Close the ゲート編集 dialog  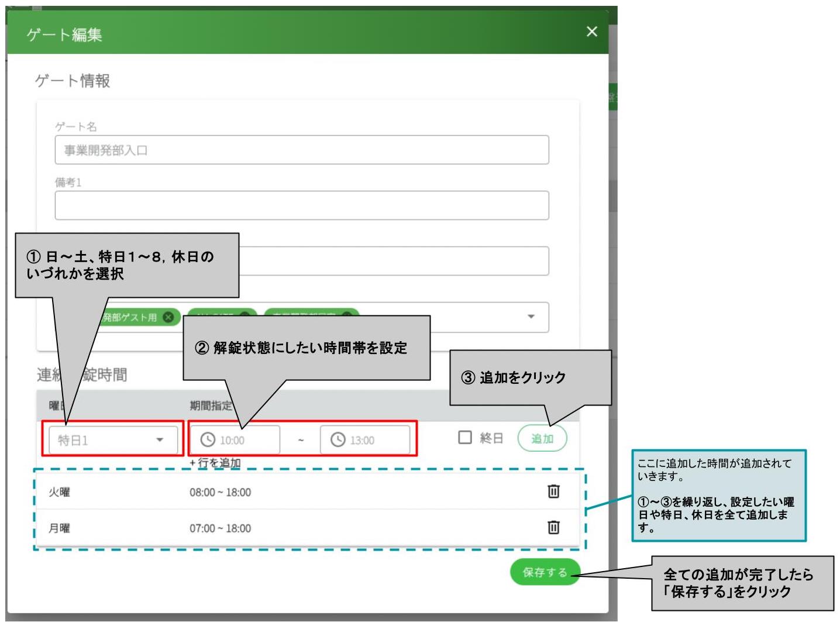point(592,32)
